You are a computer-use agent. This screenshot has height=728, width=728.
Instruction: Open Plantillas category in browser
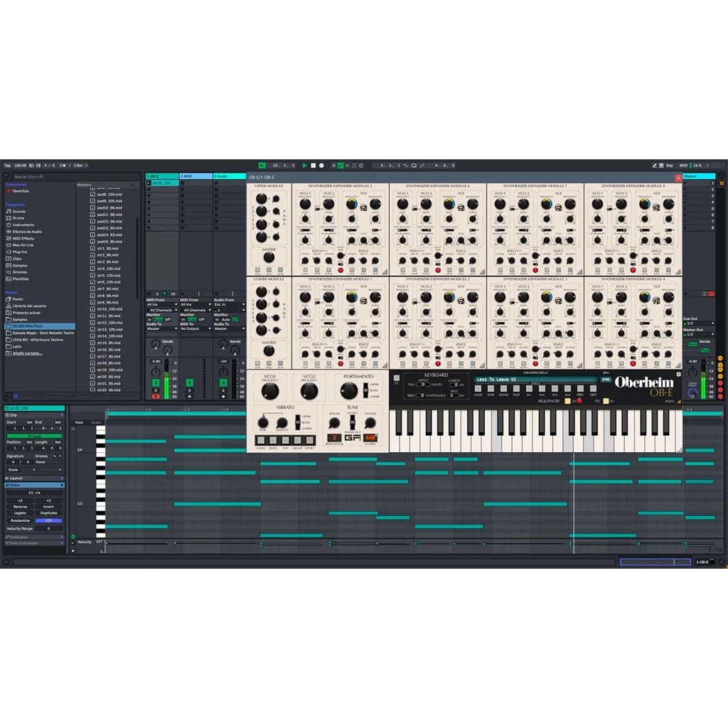pyautogui.click(x=21, y=279)
